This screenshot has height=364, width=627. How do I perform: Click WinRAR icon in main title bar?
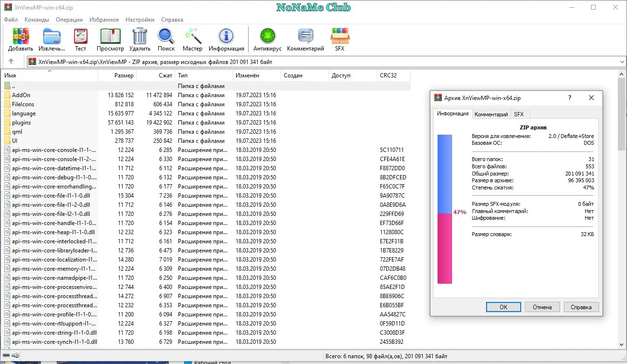[8, 7]
